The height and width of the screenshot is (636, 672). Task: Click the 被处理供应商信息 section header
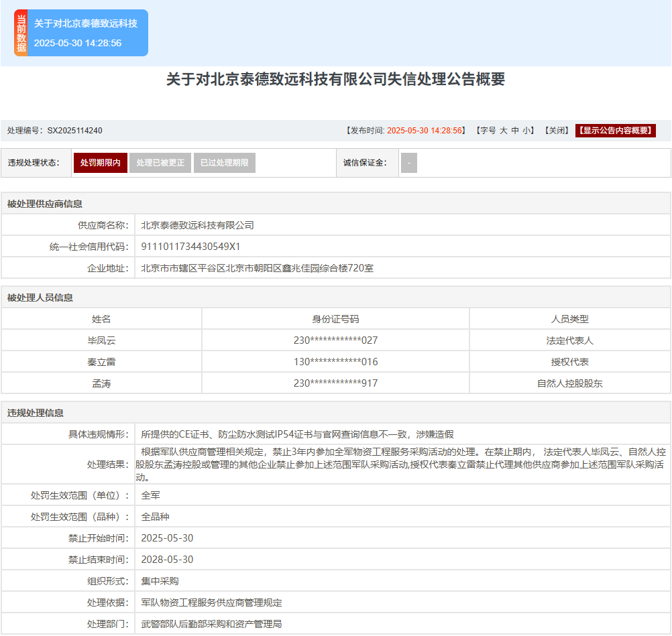tap(45, 204)
